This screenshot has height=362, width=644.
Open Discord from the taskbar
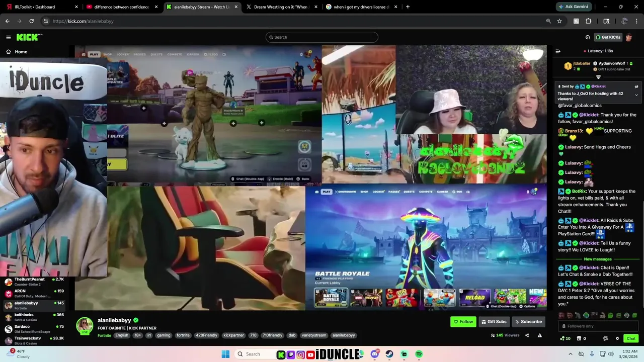pyautogui.click(x=374, y=354)
